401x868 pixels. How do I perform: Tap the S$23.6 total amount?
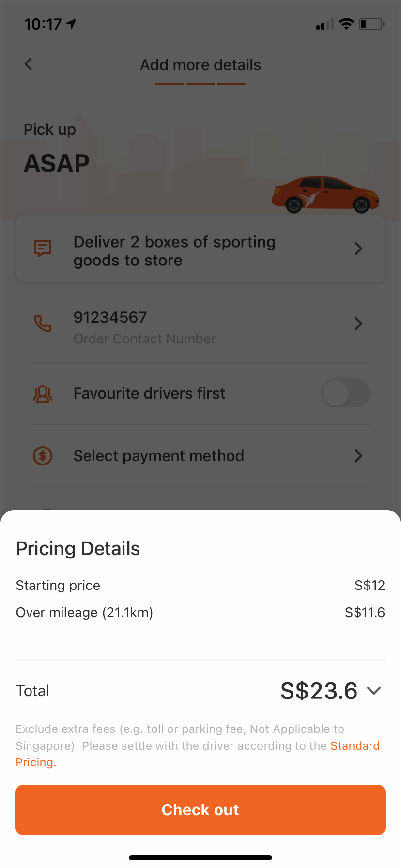[319, 691]
